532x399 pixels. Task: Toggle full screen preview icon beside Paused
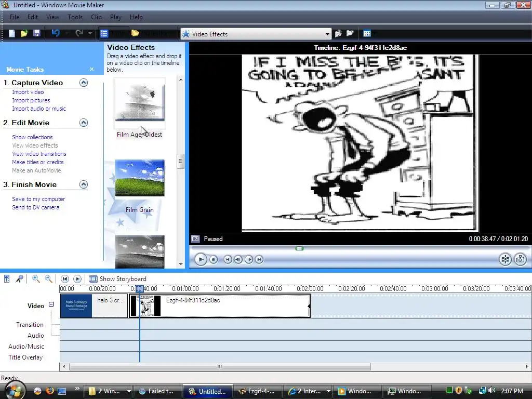195,239
